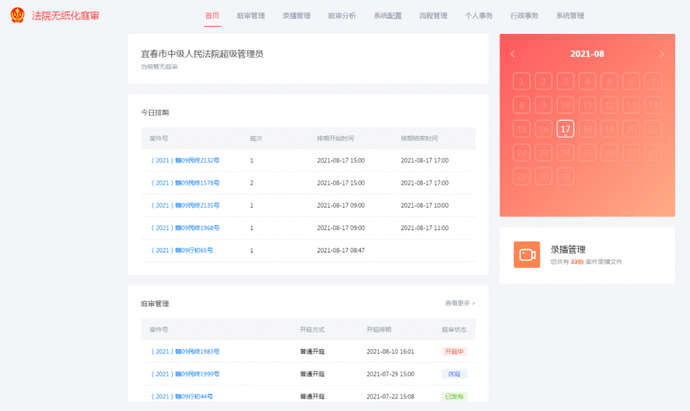Open case (2021)赣09民终2132号 link
This screenshot has height=411, width=690.
(185, 161)
